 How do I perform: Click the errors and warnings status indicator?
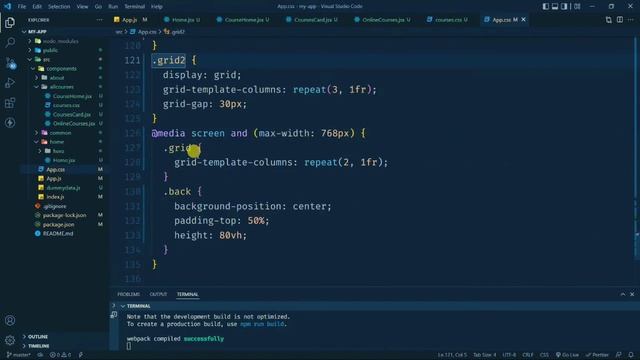click(60, 355)
